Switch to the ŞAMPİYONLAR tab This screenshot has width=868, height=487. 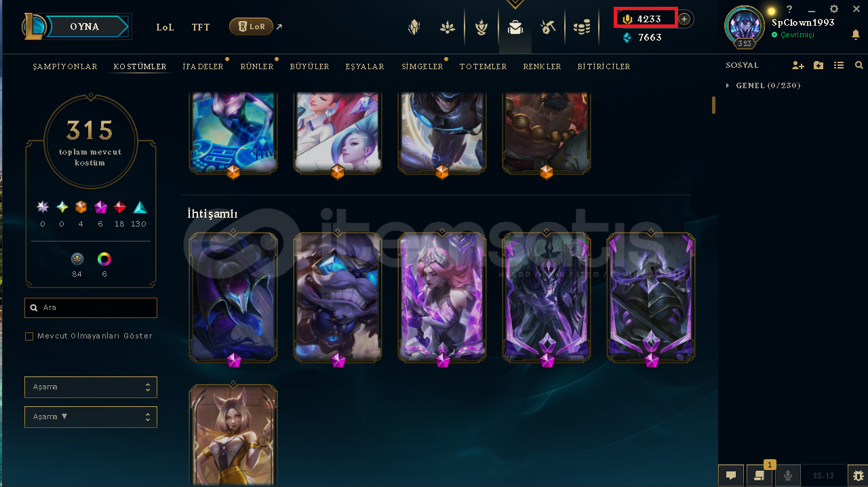coord(65,66)
